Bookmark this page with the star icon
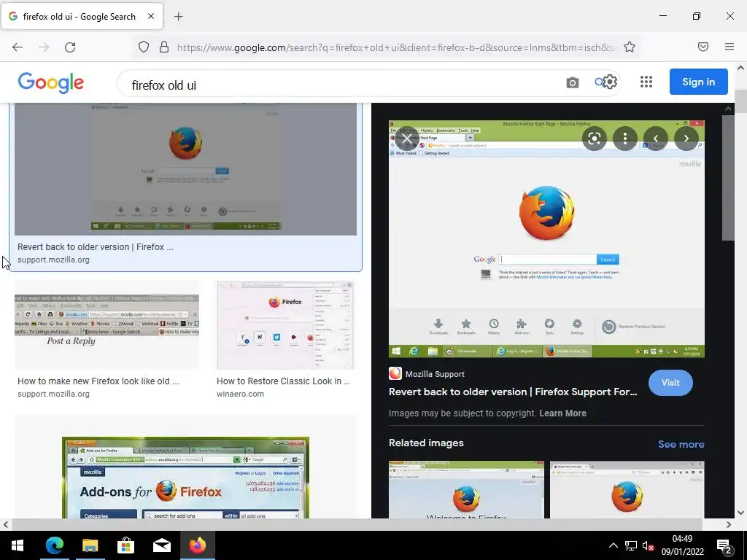This screenshot has width=747, height=560. click(x=630, y=47)
